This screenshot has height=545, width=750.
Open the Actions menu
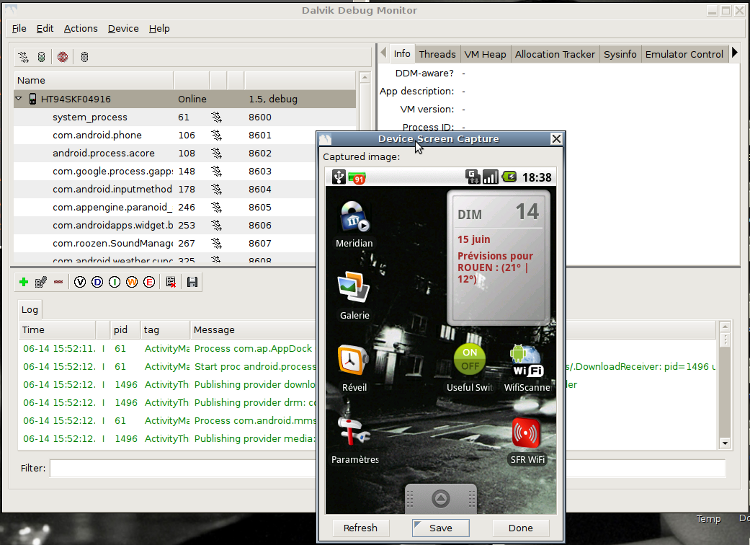[x=81, y=29]
